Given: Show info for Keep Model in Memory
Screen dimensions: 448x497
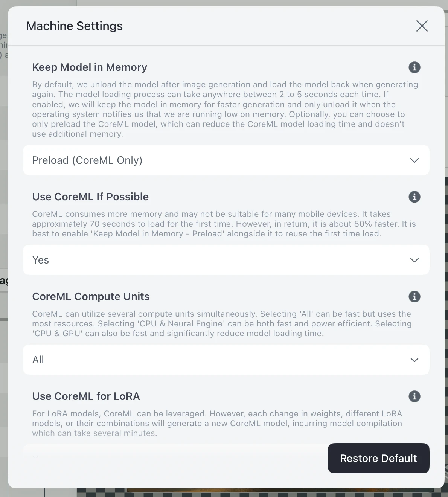Looking at the screenshot, I should pos(414,67).
